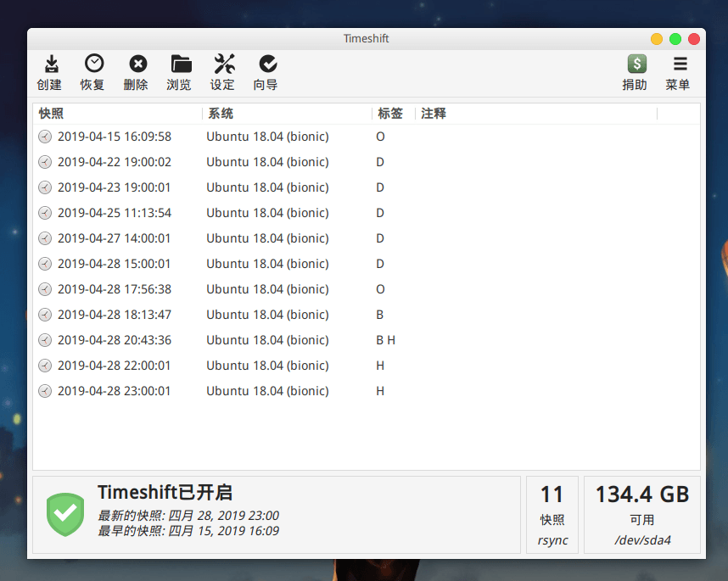The height and width of the screenshot is (581, 728).
Task: Click clock icon of 2019-04-22 19:00:02 row
Action: pos(45,162)
